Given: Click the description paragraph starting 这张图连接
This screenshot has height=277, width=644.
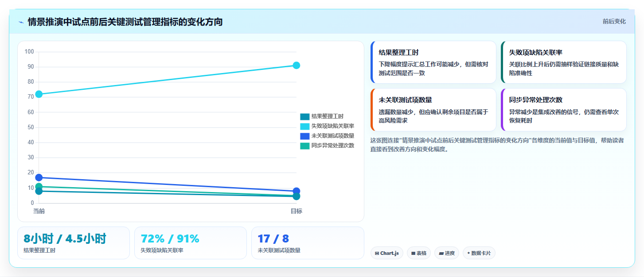Looking at the screenshot, I should click(498, 145).
